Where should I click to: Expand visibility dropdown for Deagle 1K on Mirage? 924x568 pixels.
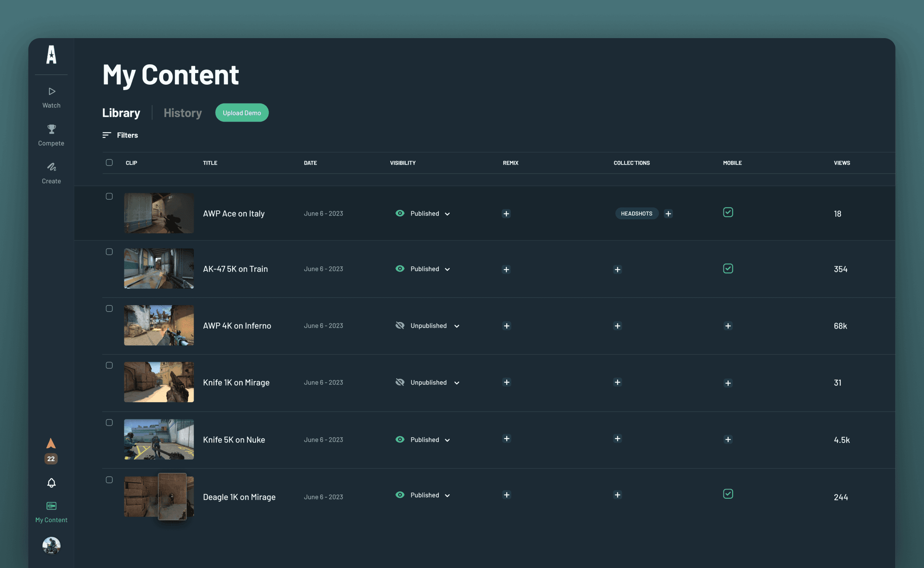[447, 496]
